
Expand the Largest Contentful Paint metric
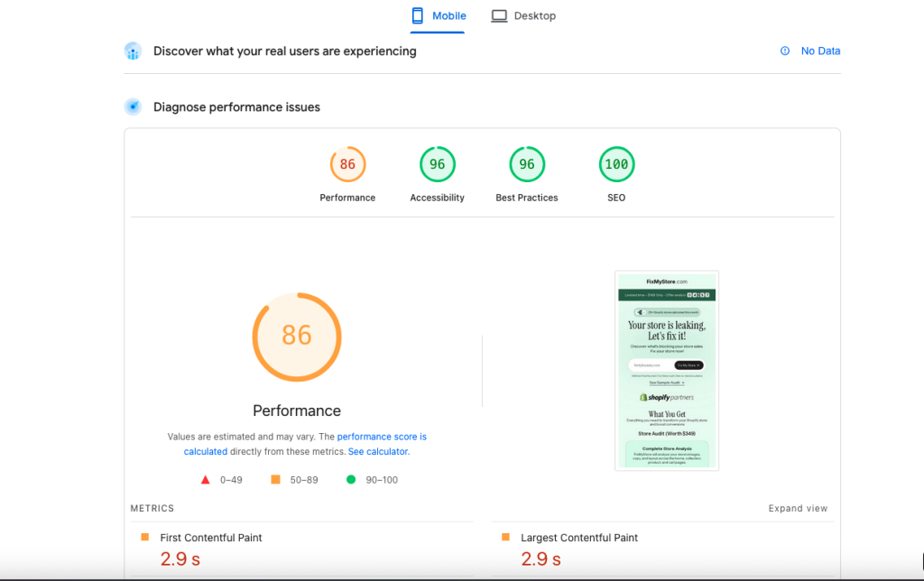(579, 538)
